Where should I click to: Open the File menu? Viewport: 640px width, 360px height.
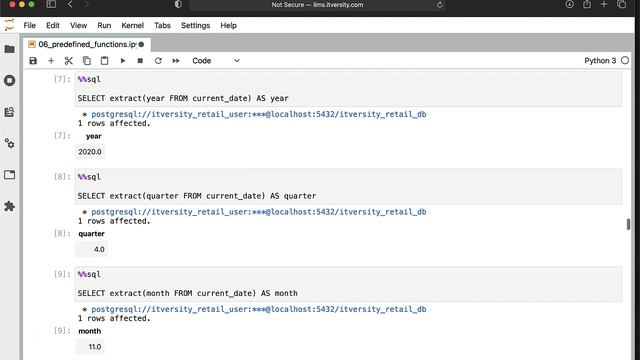(x=29, y=25)
